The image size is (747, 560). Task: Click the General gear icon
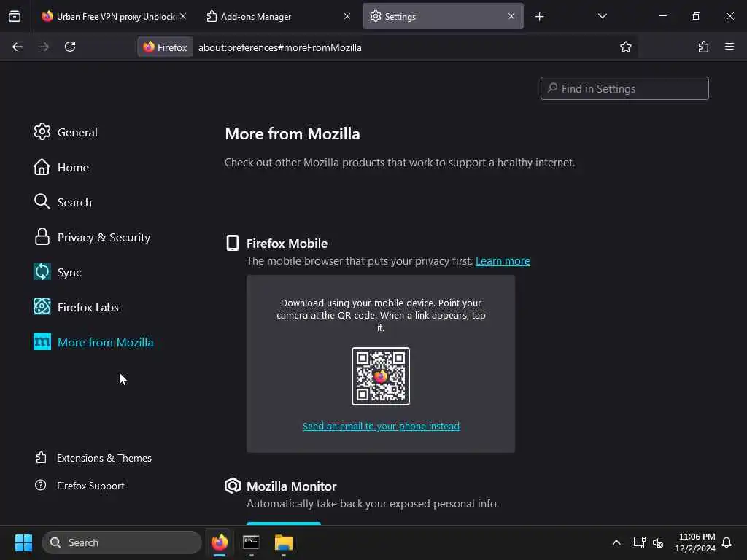coord(42,131)
